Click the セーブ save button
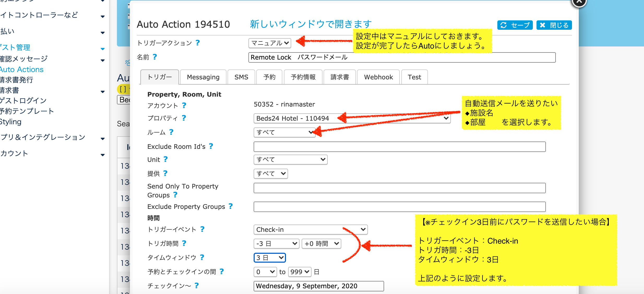644x294 pixels. (515, 25)
